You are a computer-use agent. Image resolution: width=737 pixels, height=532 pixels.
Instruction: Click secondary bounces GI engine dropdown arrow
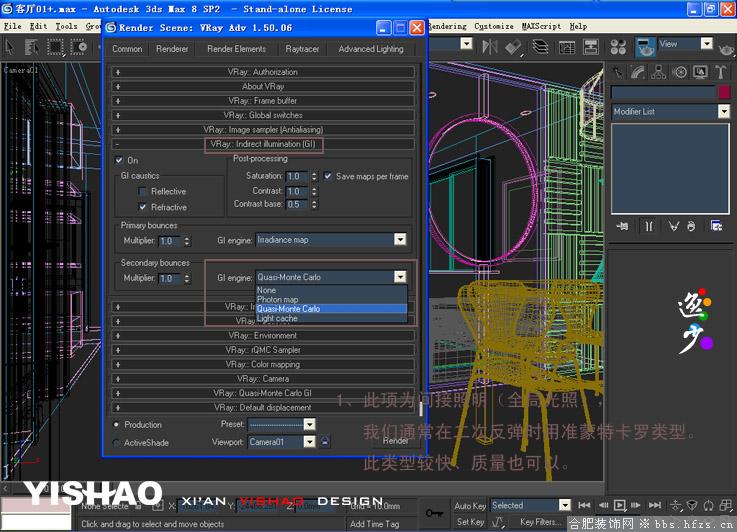(x=400, y=277)
